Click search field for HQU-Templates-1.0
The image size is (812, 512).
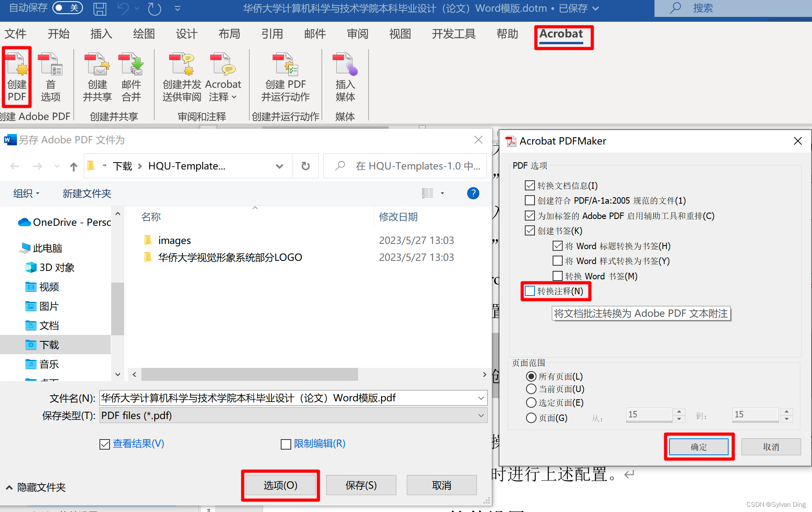point(405,166)
